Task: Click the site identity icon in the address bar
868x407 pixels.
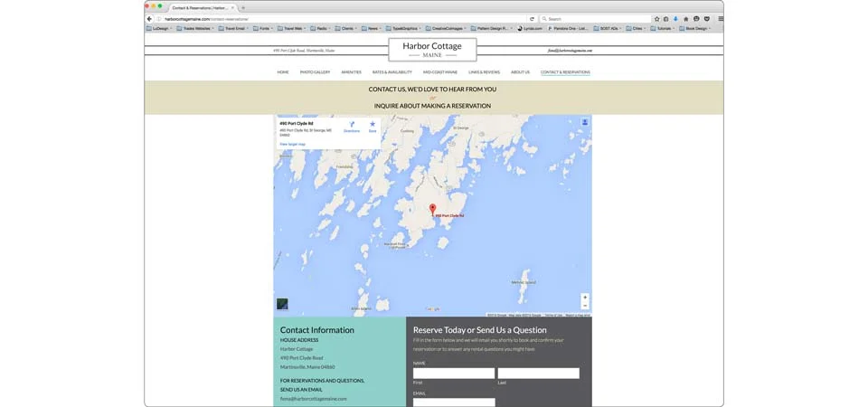Action: click(x=159, y=19)
